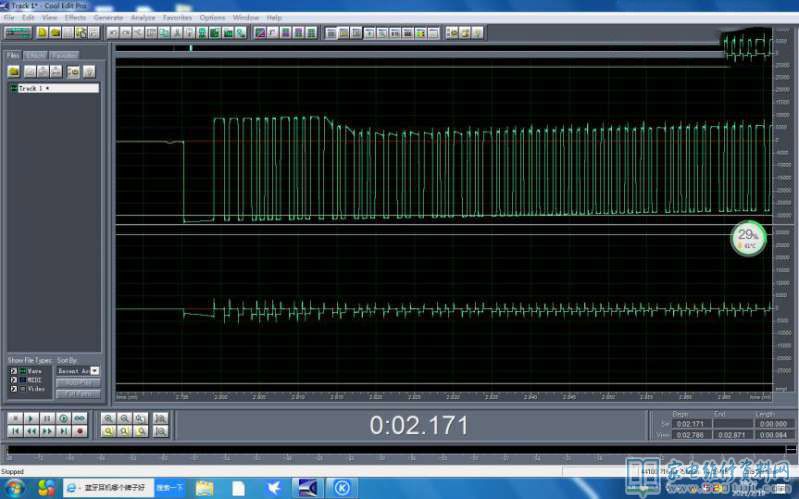Screen dimensions: 799x499
Task: Click the scissors icon in the main toolbar
Action: (x=176, y=33)
